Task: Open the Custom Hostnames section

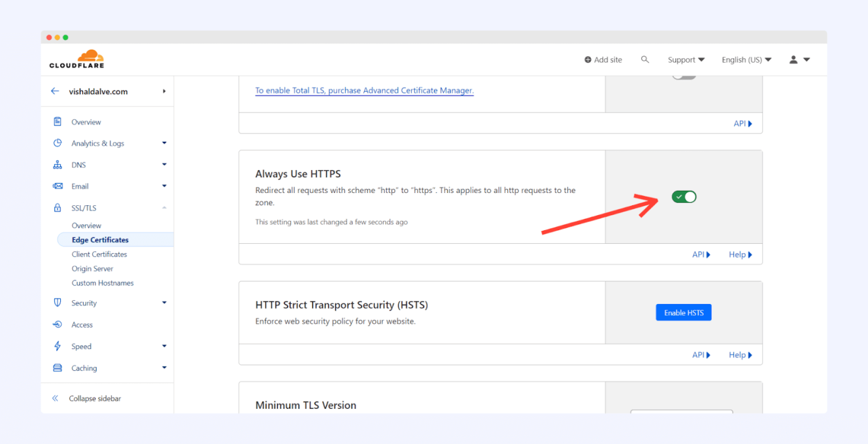Action: click(x=102, y=282)
